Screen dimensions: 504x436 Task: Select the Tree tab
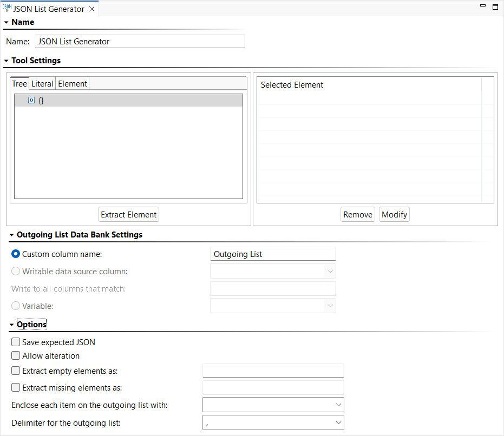tap(19, 83)
